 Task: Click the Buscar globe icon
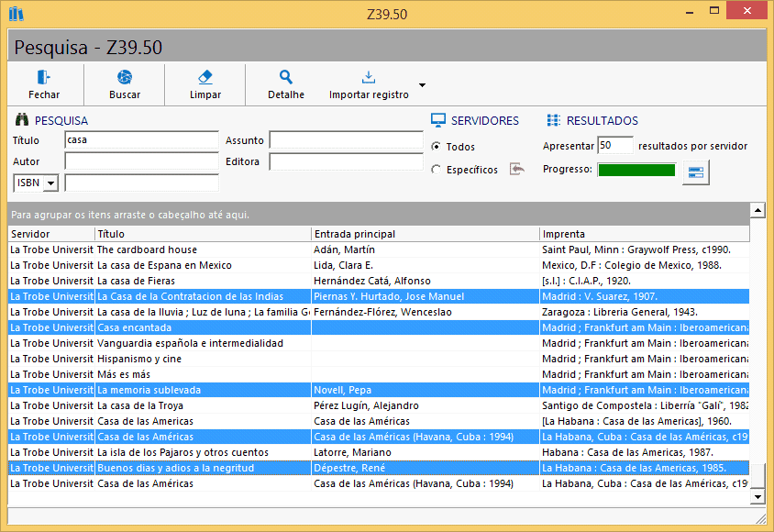(125, 77)
